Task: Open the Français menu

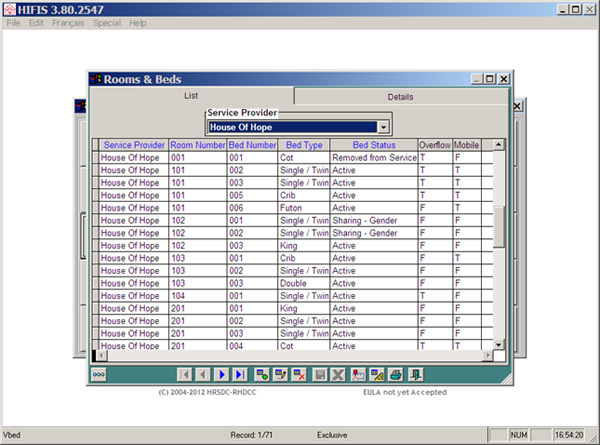Action: 68,22
